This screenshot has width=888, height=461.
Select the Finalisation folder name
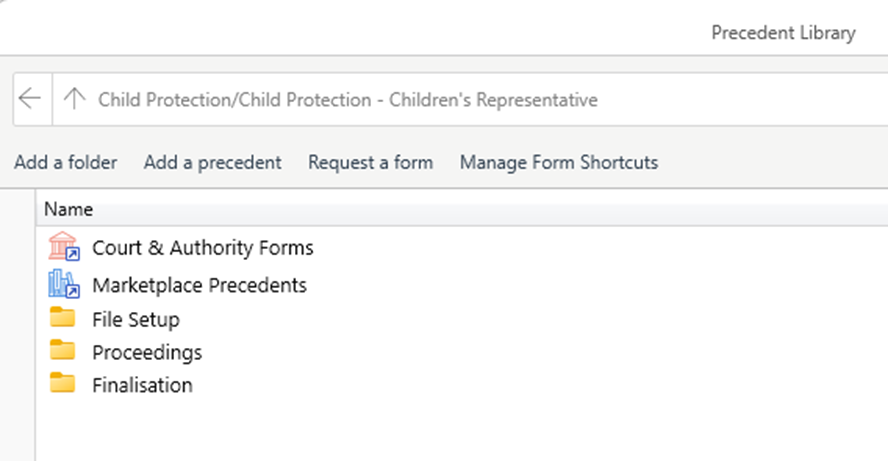click(142, 385)
